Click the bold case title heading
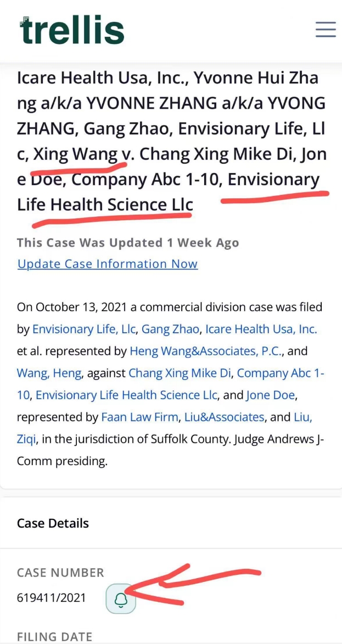This screenshot has height=644, width=342. coord(171,141)
